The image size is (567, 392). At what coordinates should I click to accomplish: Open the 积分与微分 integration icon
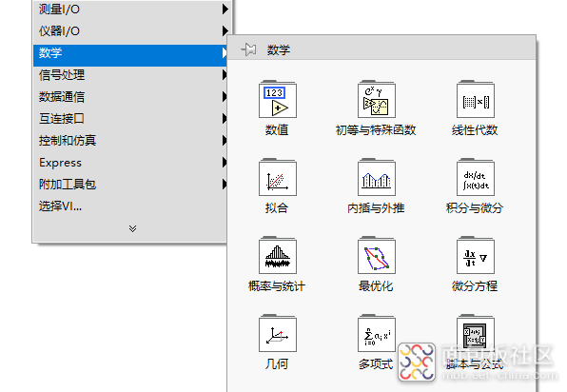(x=476, y=177)
